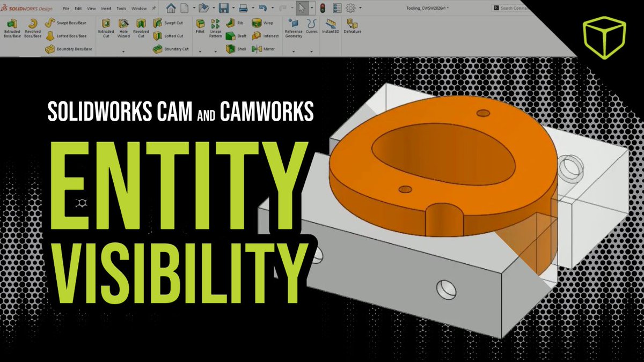The height and width of the screenshot is (362, 644).
Task: Open File Properties list icon
Action: pos(337,8)
